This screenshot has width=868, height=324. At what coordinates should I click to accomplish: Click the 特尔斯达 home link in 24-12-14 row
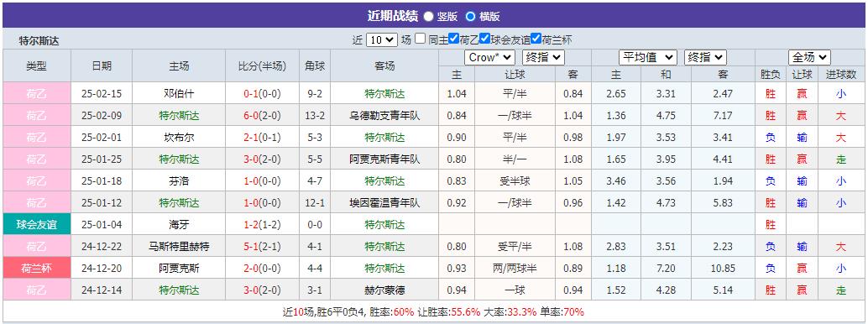click(x=179, y=290)
